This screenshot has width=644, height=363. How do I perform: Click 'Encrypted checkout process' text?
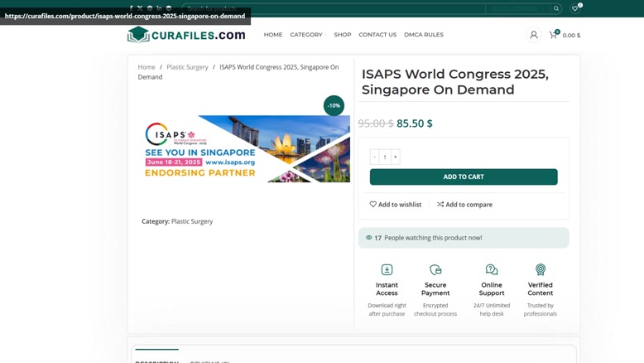click(x=435, y=310)
